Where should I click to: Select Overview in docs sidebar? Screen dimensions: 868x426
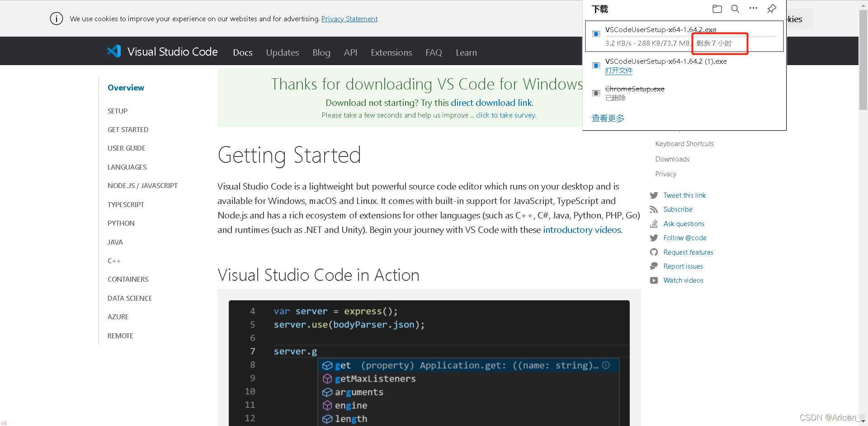126,88
